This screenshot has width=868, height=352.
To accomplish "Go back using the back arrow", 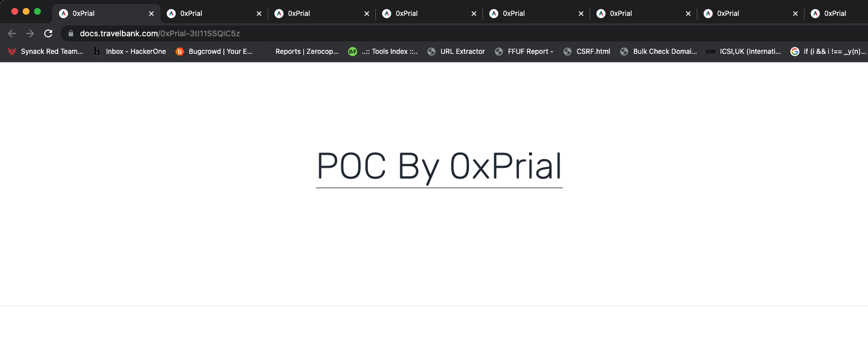I will [x=12, y=33].
